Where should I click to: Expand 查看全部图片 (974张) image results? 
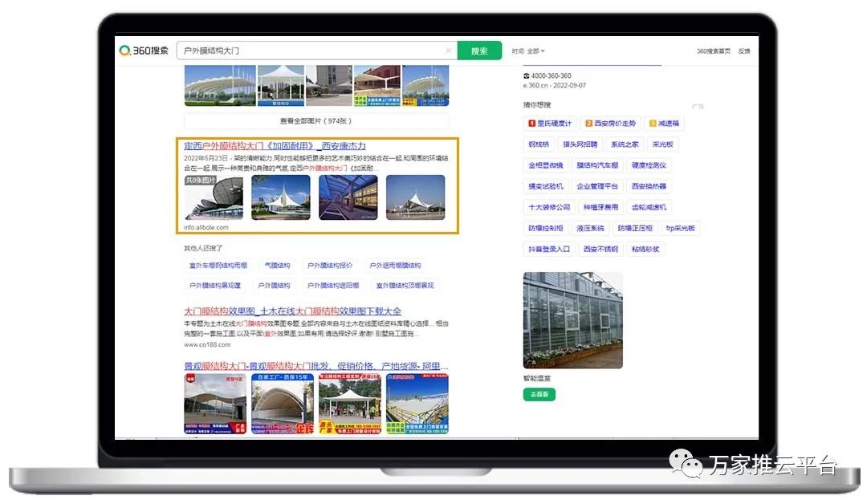click(315, 121)
